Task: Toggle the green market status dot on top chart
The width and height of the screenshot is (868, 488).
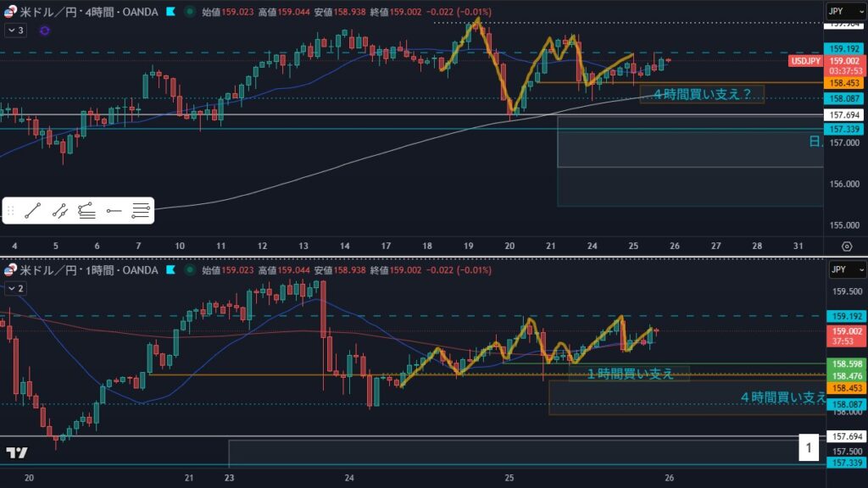Action: point(187,13)
